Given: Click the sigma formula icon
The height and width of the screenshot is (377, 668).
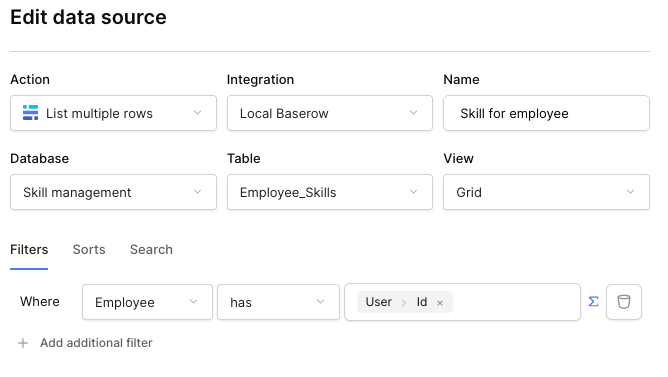Looking at the screenshot, I should 593,302.
